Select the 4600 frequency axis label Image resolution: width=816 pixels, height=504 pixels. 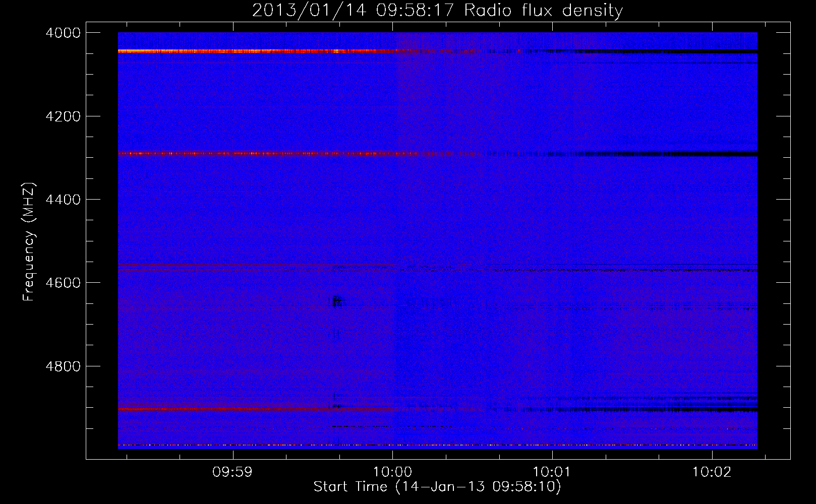63,283
